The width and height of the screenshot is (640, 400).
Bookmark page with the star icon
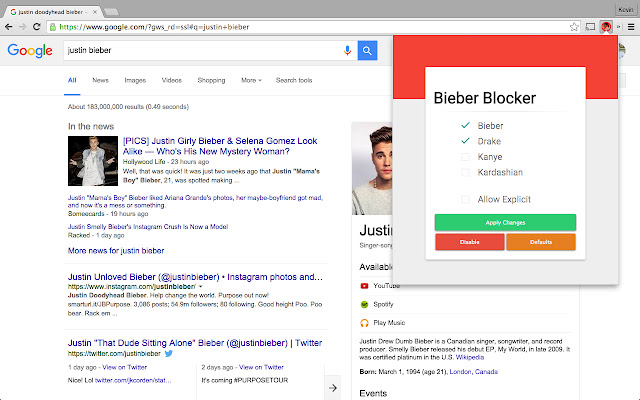pyautogui.click(x=574, y=27)
